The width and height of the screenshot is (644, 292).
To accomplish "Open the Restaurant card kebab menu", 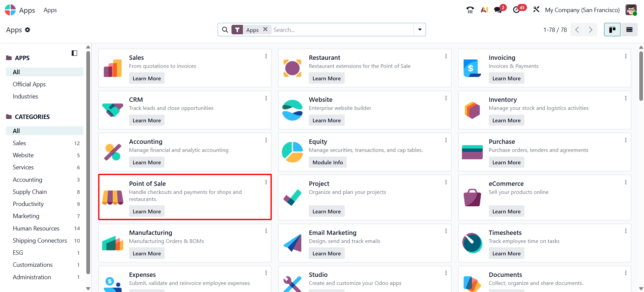I will click(x=446, y=56).
